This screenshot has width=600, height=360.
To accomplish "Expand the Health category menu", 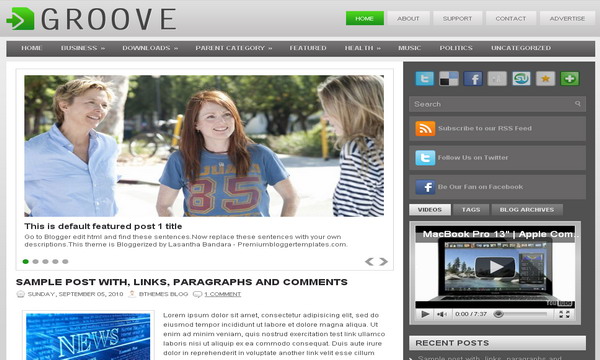I will 362,48.
